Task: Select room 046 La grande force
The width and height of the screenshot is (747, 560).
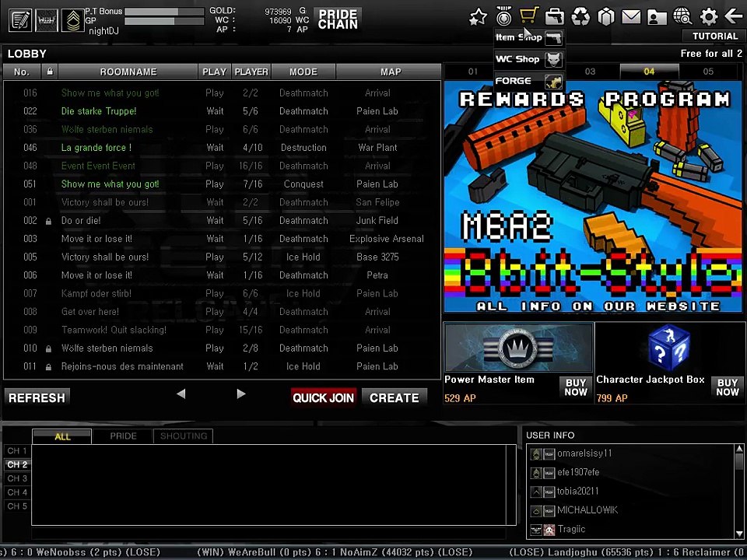Action: [x=96, y=148]
